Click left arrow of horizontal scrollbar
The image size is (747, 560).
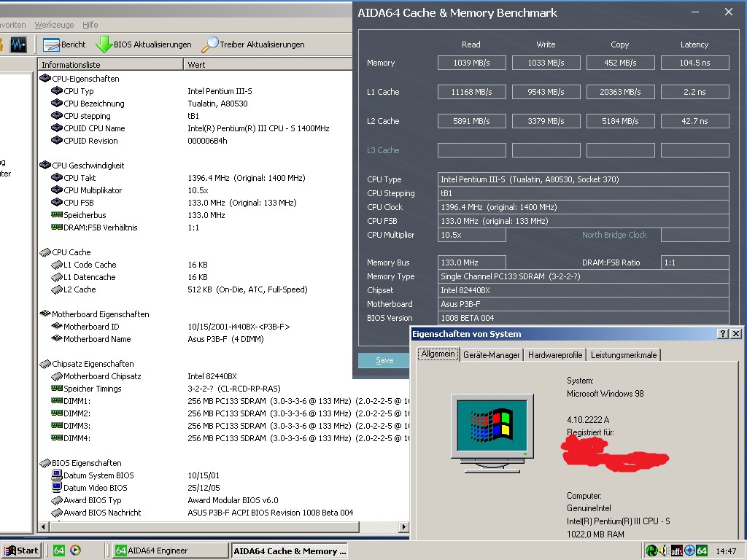pyautogui.click(x=43, y=526)
